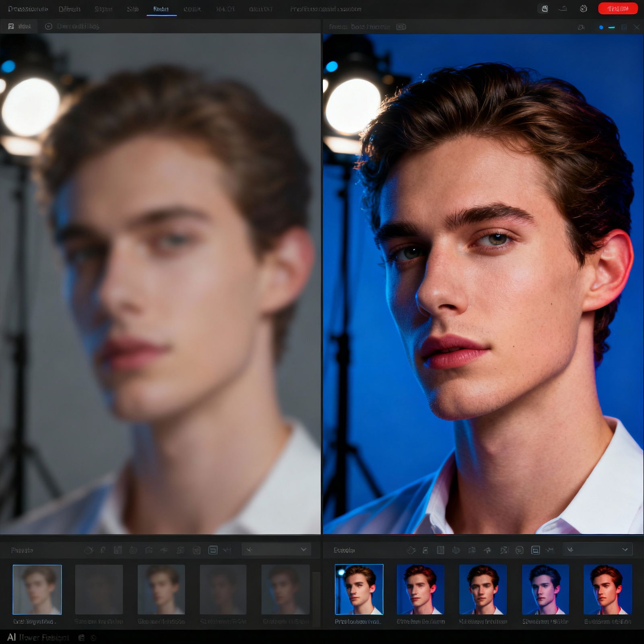This screenshot has width=644, height=644.
Task: Select the blue-underlined active tab in top menu
Action: point(161,9)
